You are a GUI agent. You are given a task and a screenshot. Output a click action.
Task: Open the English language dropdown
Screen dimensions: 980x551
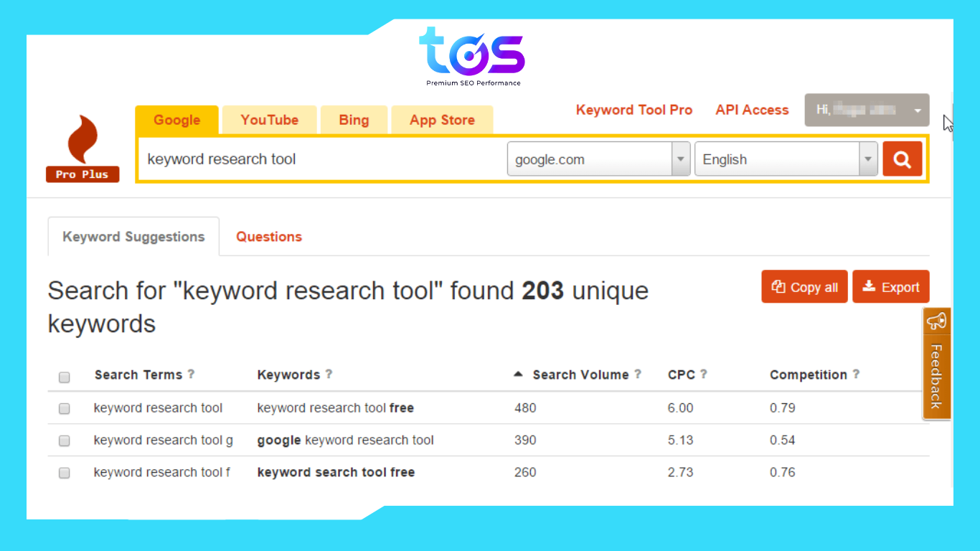tap(867, 159)
